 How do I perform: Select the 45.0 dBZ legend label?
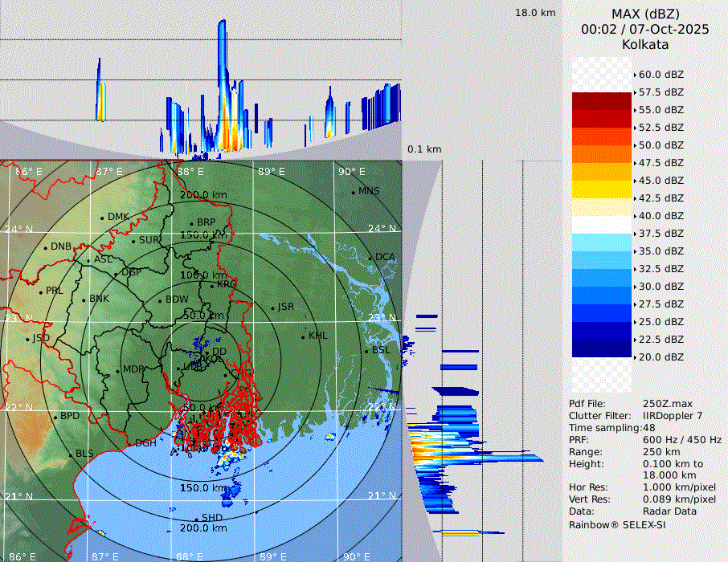tap(661, 181)
